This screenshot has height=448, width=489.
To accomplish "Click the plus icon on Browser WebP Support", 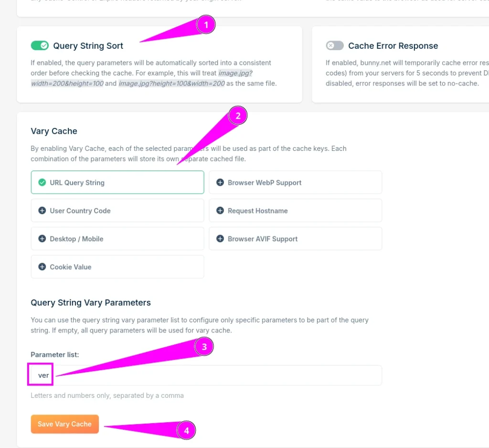I will [220, 182].
